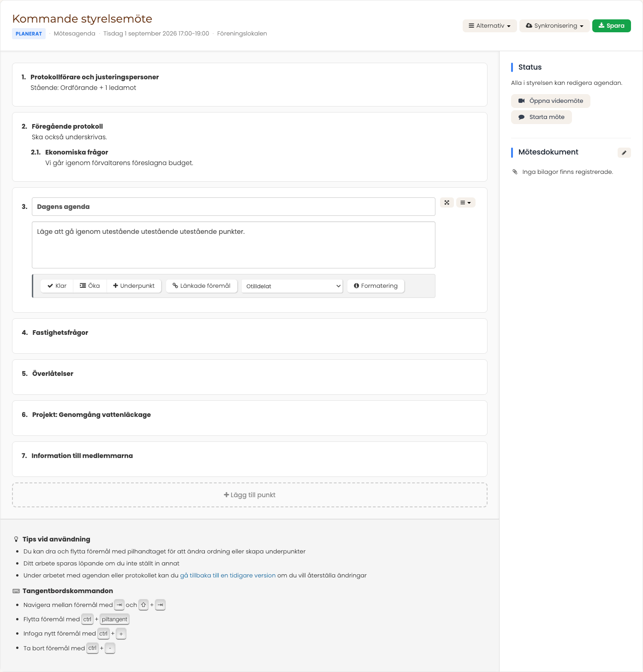Indent the item using Öka
This screenshot has height=672, width=643.
[x=90, y=286]
